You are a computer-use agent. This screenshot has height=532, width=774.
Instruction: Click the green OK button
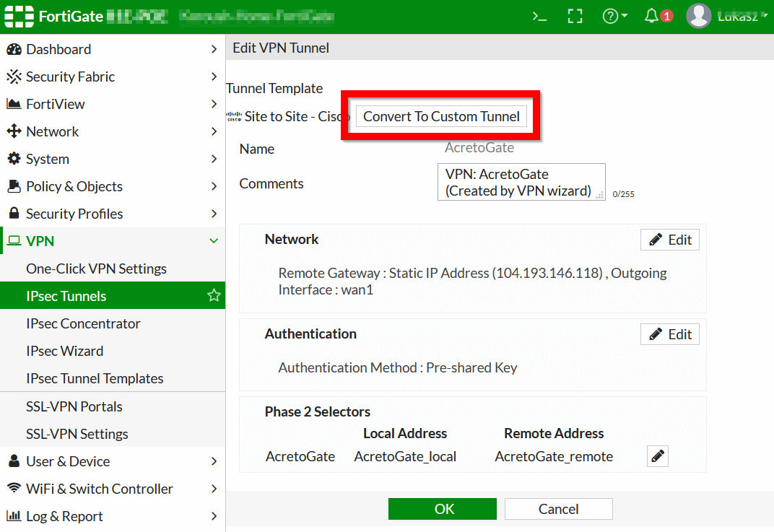[x=443, y=509]
